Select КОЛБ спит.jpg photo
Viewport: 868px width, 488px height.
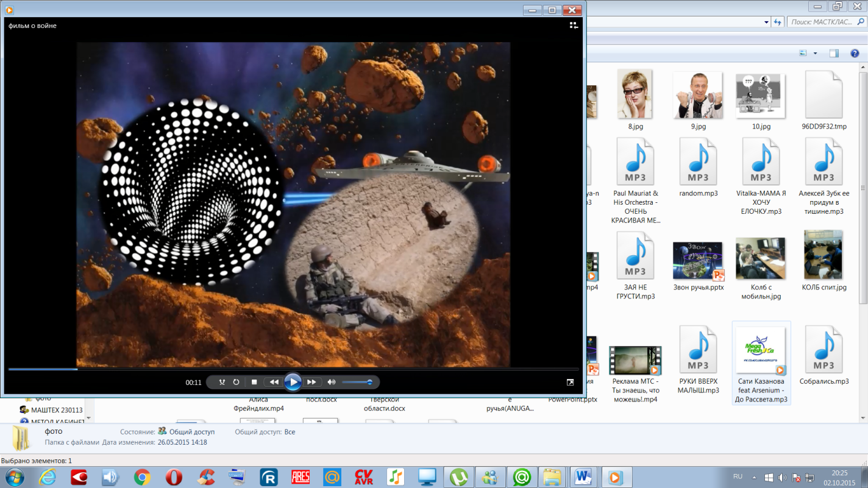click(824, 262)
